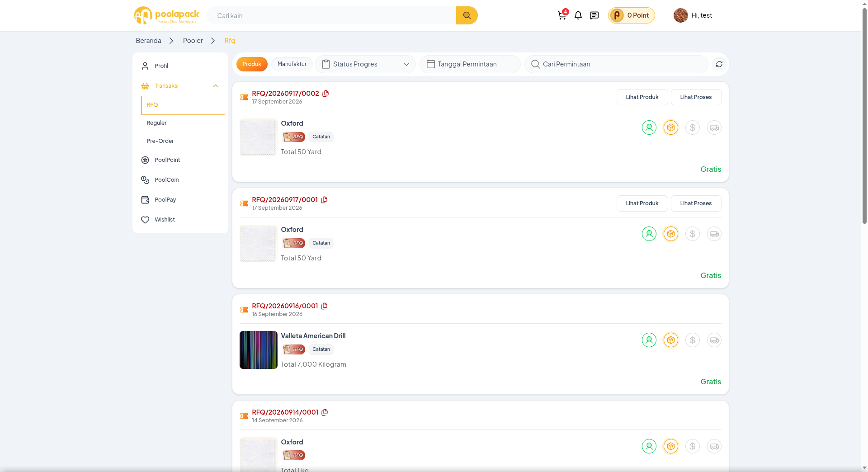Screen dimensions: 868x472
Task: Go to Beranda breadcrumb
Action: (148, 41)
